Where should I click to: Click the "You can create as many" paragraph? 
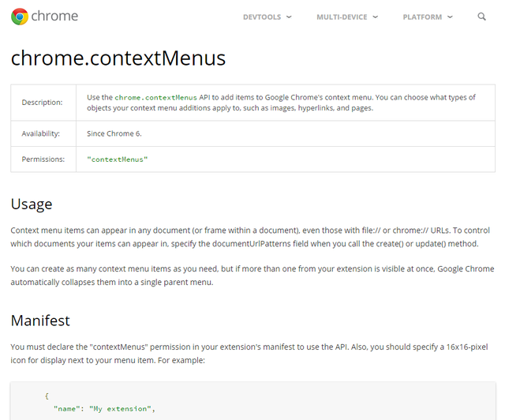coord(252,276)
